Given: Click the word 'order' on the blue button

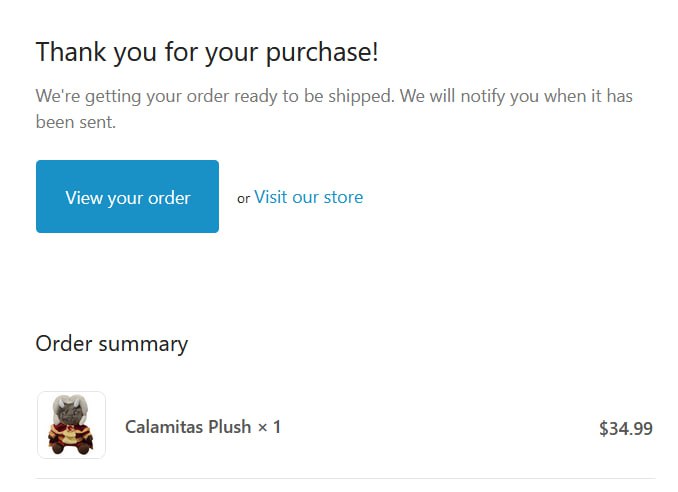Looking at the screenshot, I should 169,198.
